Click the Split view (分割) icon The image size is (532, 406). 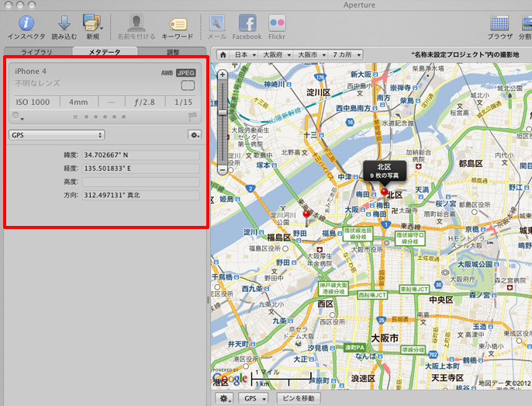click(527, 23)
